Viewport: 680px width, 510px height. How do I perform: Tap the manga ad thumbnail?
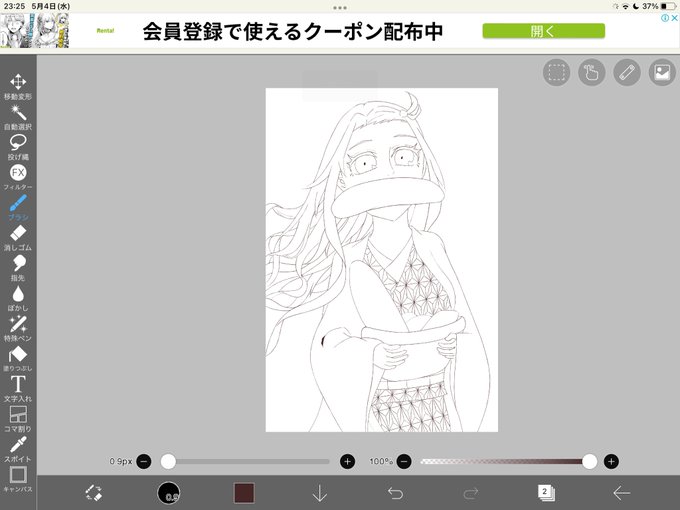pos(35,30)
